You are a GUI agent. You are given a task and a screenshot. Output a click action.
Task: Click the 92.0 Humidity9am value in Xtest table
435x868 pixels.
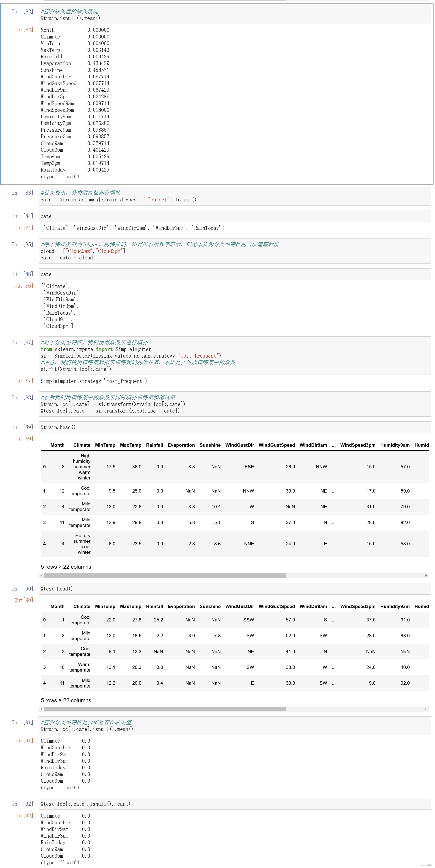[x=405, y=683]
